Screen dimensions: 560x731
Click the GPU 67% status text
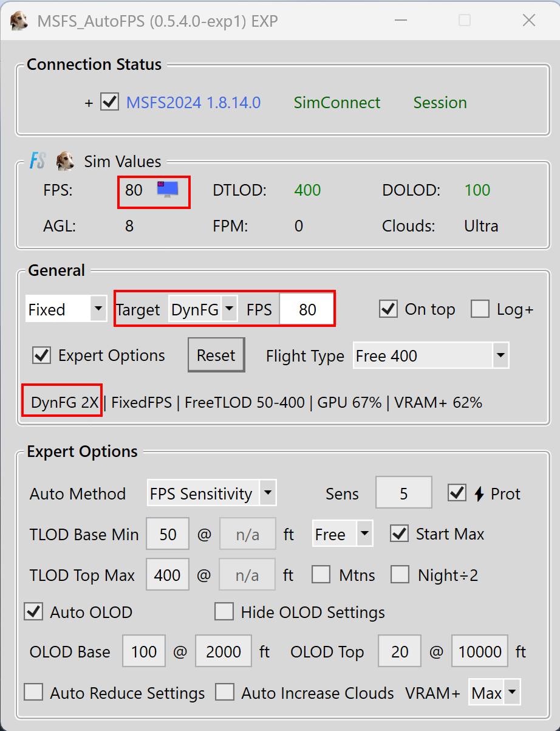click(350, 402)
